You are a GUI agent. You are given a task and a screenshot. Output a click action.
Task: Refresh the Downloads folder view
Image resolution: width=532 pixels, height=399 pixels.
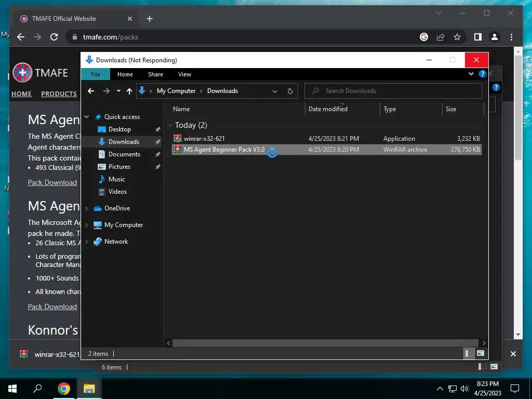click(290, 91)
